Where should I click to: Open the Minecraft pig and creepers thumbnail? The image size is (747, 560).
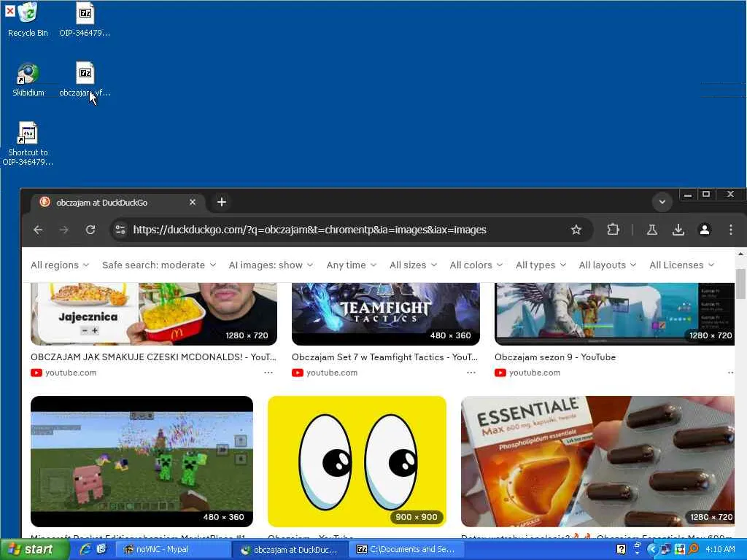[x=142, y=462]
